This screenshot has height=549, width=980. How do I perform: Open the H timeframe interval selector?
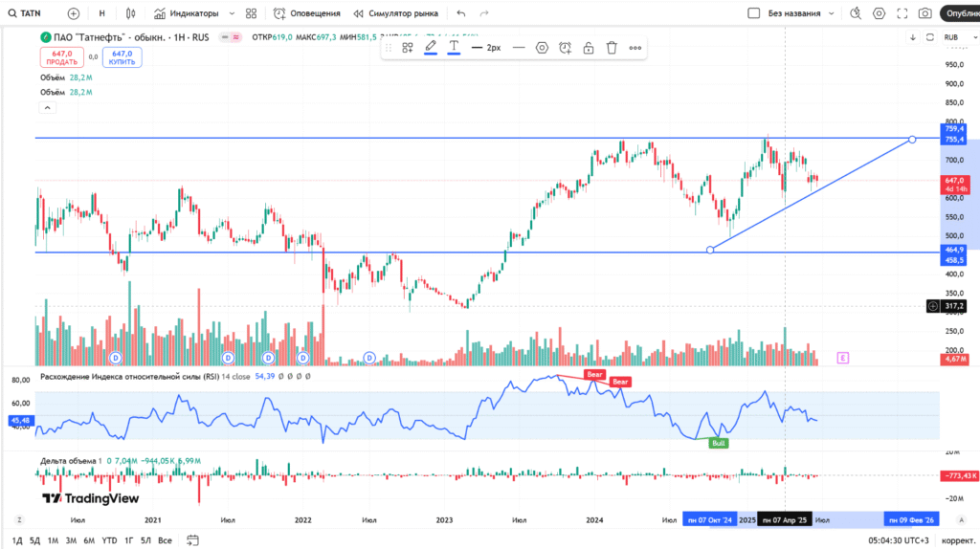point(101,13)
